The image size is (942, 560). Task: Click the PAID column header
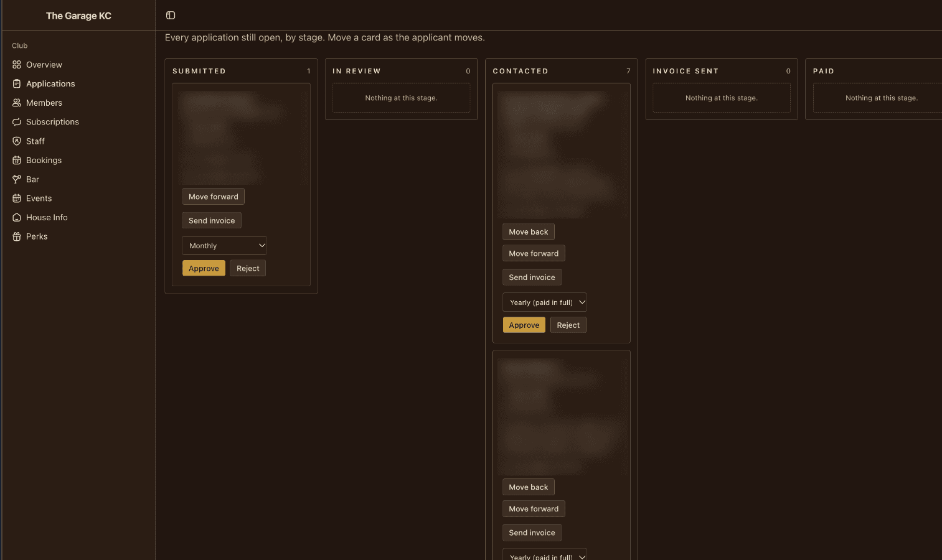click(x=824, y=71)
